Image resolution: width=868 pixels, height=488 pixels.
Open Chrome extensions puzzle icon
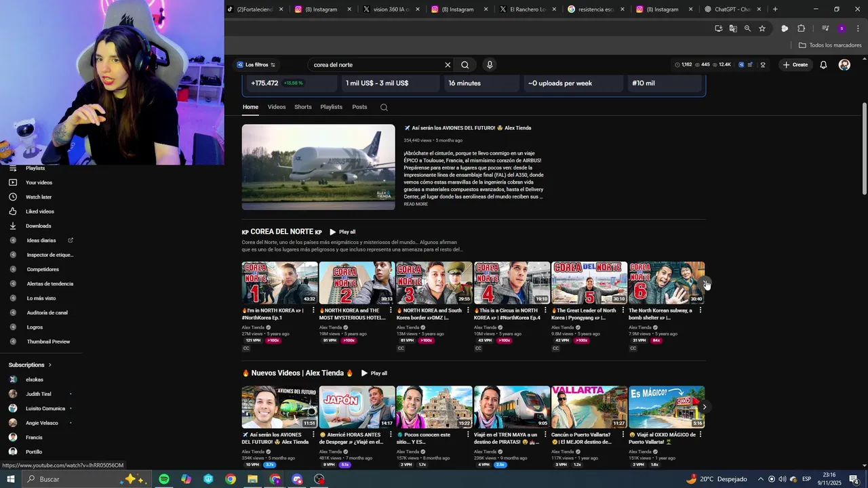(801, 28)
